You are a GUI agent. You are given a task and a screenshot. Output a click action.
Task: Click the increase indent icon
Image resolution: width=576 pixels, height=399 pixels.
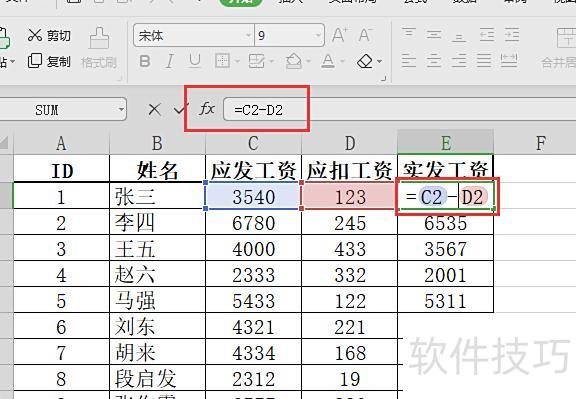tap(512, 35)
